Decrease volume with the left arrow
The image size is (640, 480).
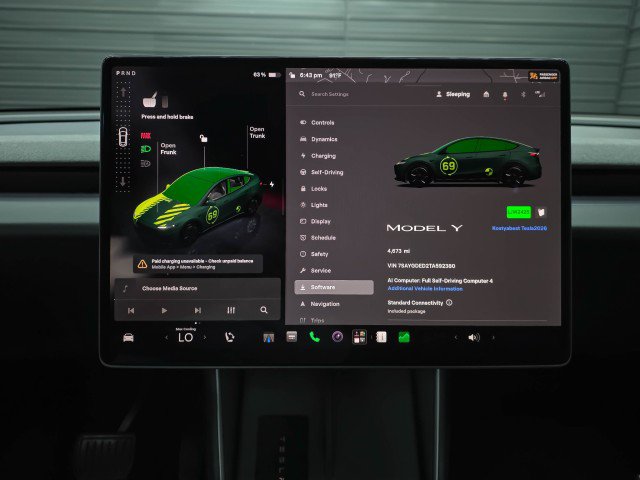(x=456, y=338)
